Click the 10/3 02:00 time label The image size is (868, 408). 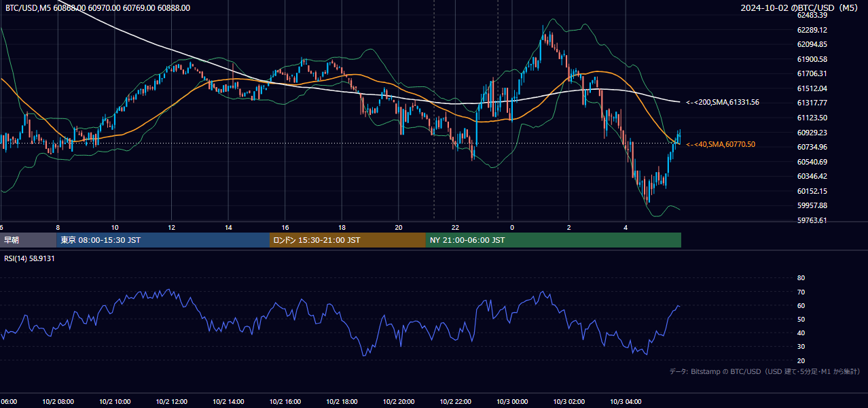pyautogui.click(x=569, y=401)
